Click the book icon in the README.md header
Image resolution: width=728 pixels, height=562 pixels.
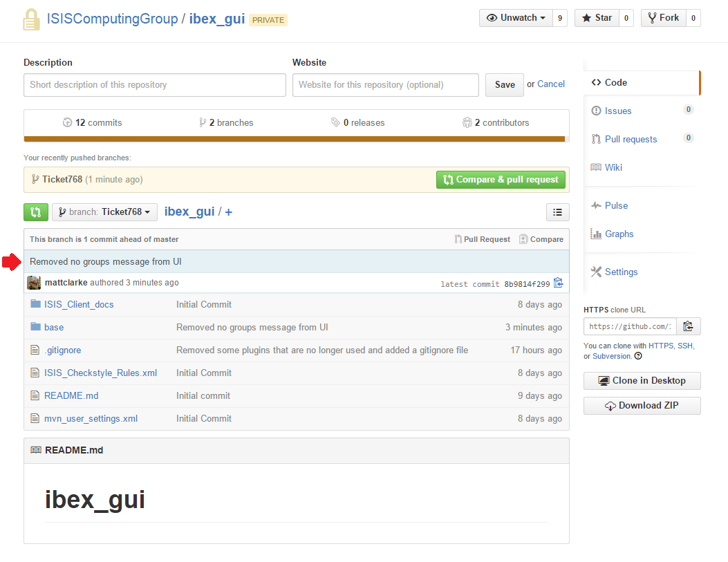pos(36,450)
